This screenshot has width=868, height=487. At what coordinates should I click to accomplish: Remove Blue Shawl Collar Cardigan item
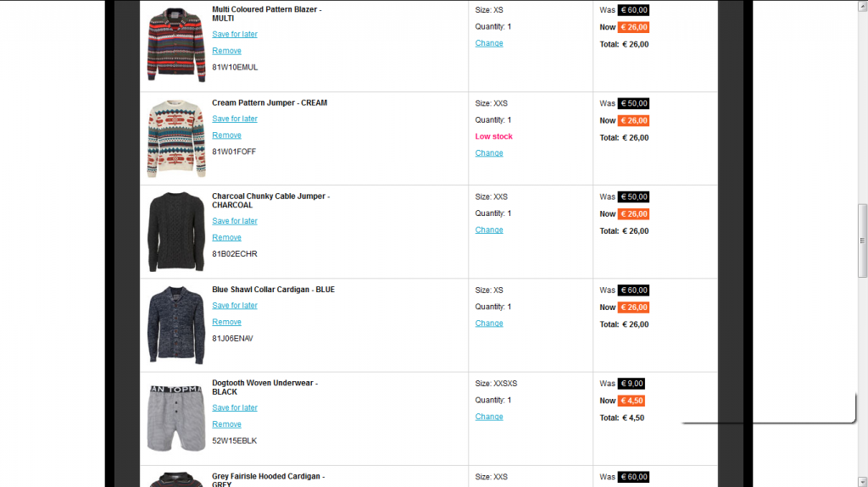[226, 323]
